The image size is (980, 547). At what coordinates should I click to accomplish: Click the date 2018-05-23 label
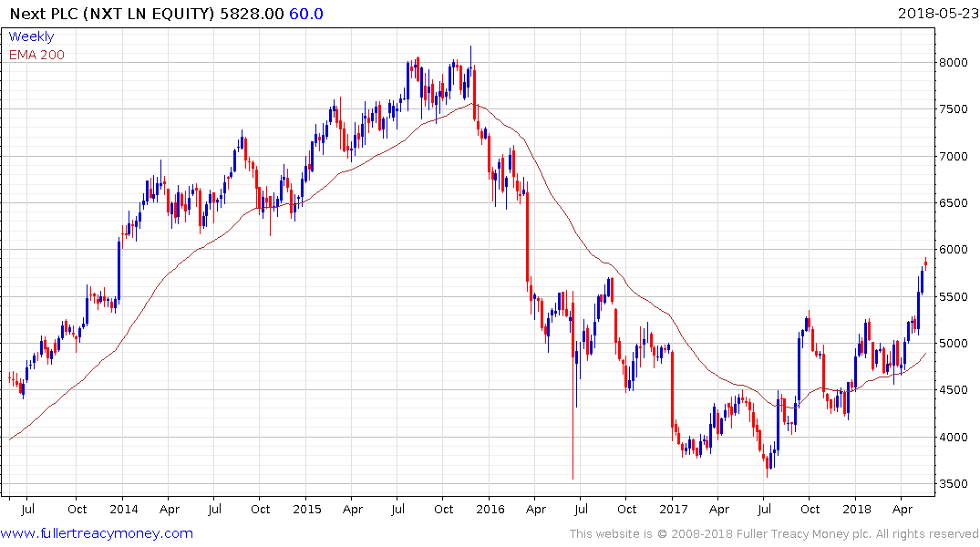pos(937,14)
